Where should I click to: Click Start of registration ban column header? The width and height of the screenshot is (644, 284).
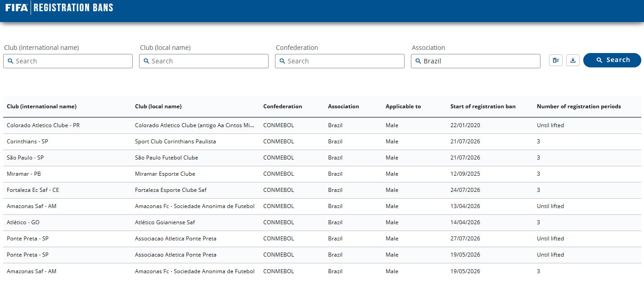coord(483,106)
